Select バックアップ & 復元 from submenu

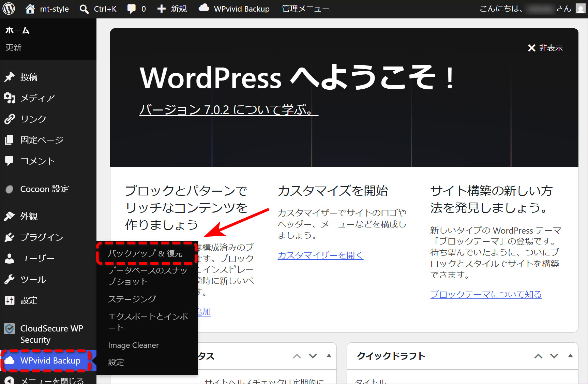point(146,253)
